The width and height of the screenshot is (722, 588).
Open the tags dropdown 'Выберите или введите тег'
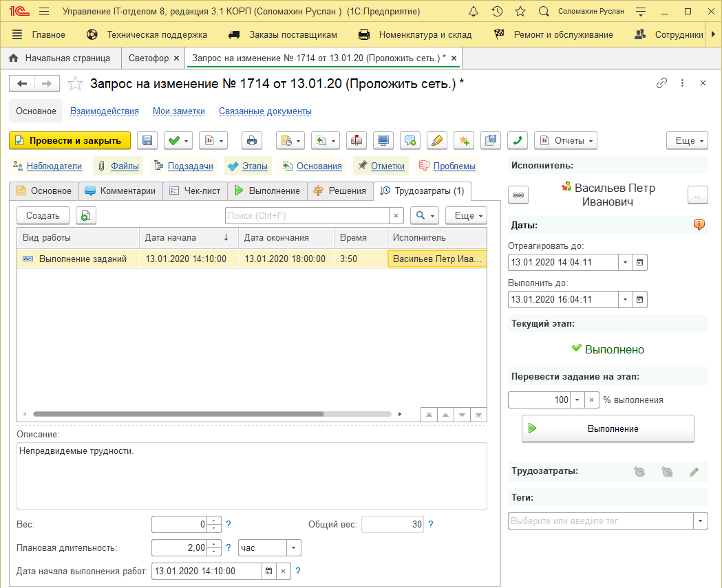tap(701, 521)
